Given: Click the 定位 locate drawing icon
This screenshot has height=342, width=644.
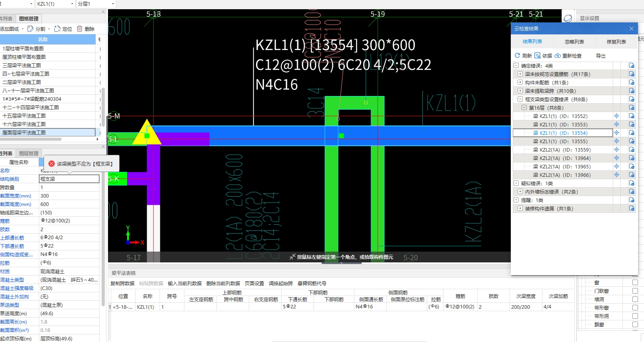Looking at the screenshot, I should tap(57, 29).
